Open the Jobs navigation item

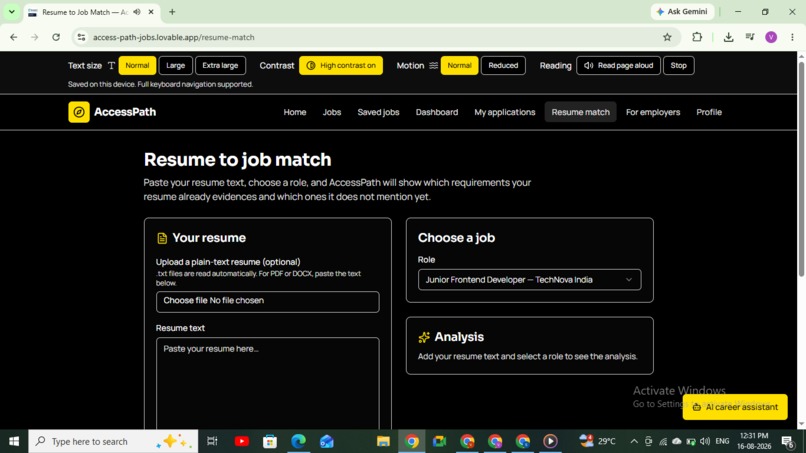[x=332, y=112]
